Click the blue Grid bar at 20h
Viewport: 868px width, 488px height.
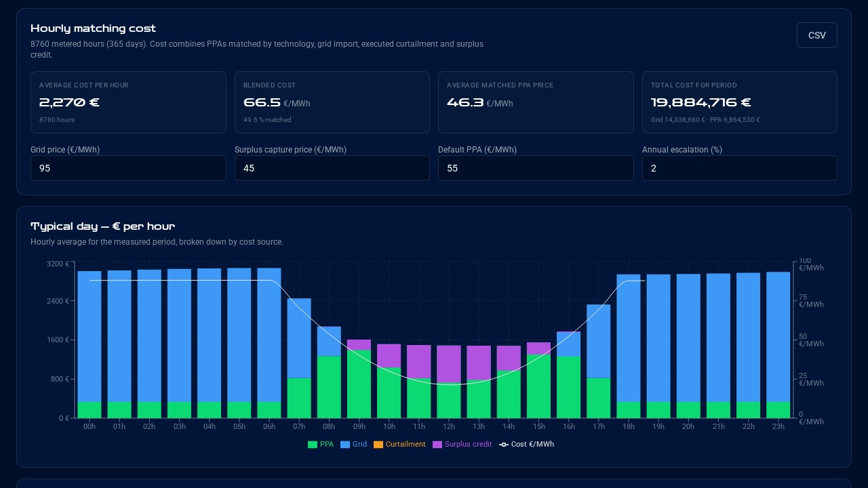(x=688, y=338)
